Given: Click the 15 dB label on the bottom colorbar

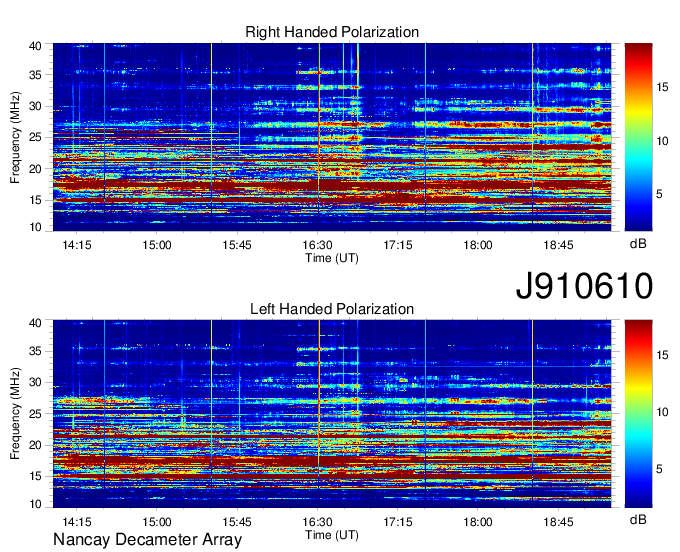Looking at the screenshot, I should coord(662,356).
